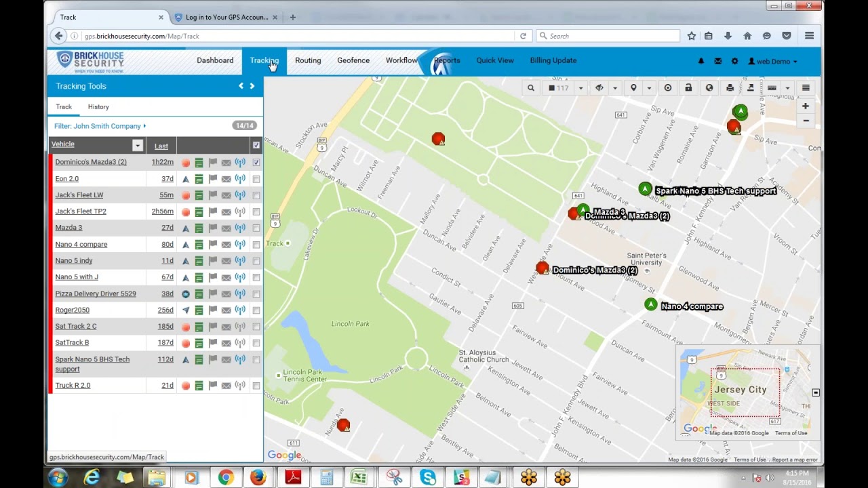Image resolution: width=868 pixels, height=488 pixels.
Task: Open settings gear in header
Action: pyautogui.click(x=734, y=61)
